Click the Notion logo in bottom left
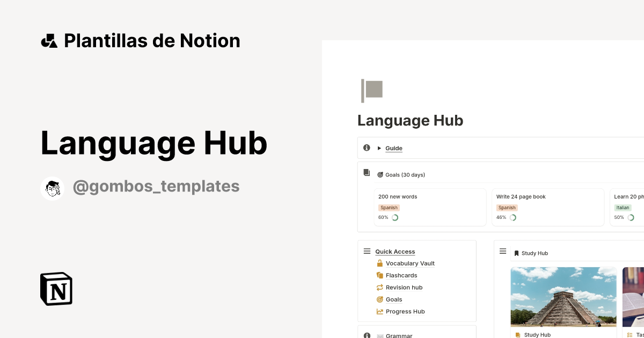The height and width of the screenshot is (338, 644). [56, 289]
